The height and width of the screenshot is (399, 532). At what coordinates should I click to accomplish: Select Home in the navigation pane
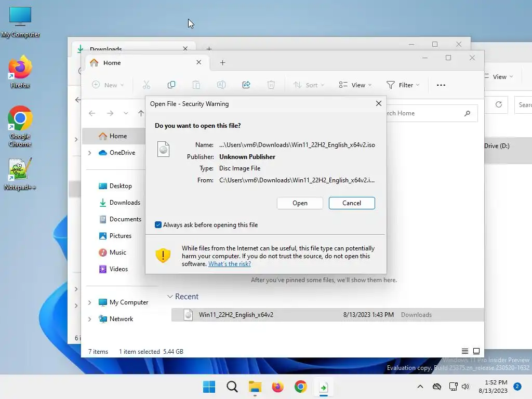(113, 136)
